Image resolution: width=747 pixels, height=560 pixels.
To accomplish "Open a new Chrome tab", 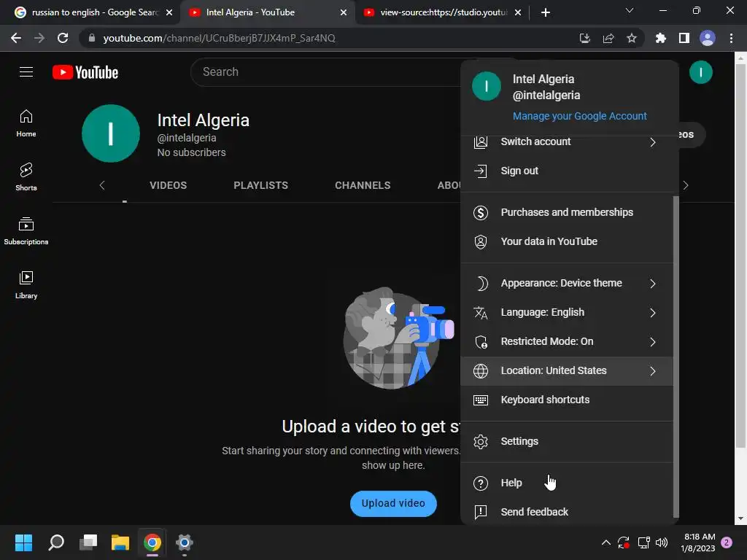I will [546, 12].
